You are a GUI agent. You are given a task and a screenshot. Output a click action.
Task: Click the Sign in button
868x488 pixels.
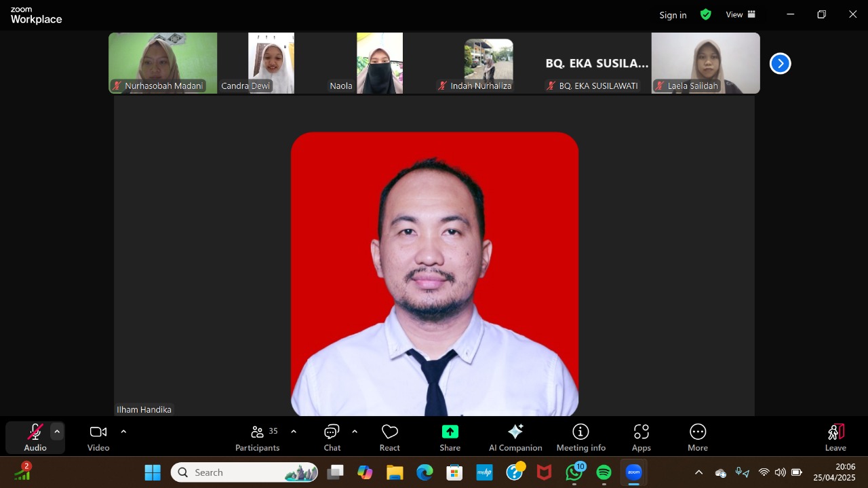tap(672, 14)
